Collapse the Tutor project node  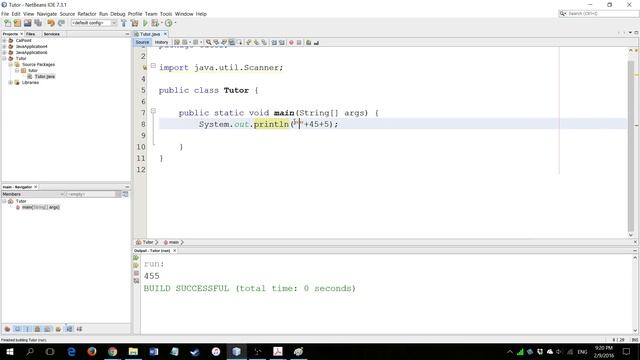(x=4, y=58)
